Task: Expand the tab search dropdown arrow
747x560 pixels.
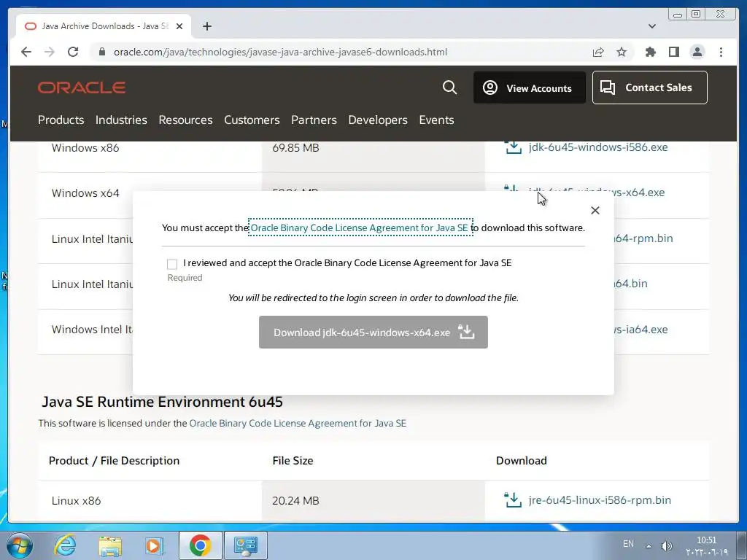Action: coord(652,26)
